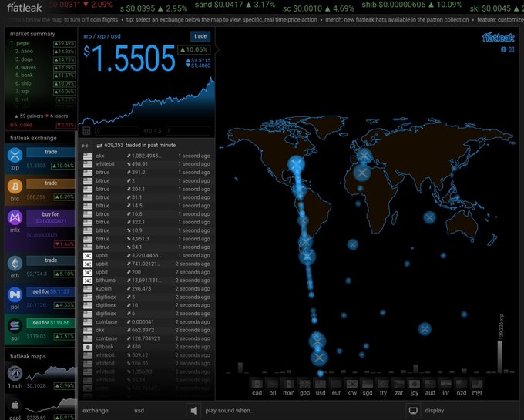Toggle the usd currency flag
The height and width of the screenshot is (420, 524).
pos(320,384)
